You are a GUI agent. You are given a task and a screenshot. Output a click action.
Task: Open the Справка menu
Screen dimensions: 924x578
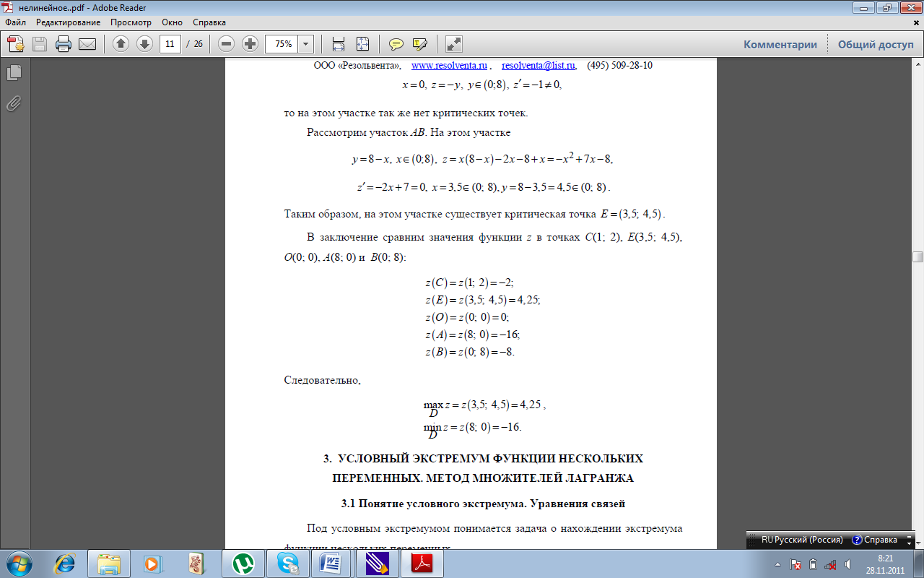click(209, 22)
